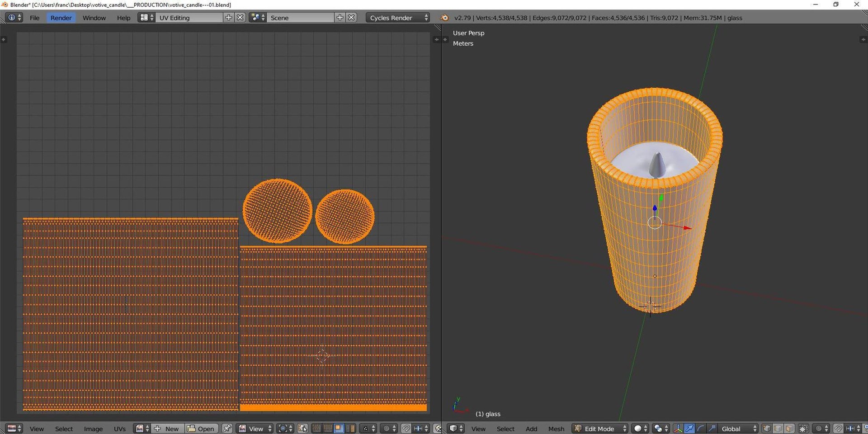Open the UV editor View menu

[37, 429]
